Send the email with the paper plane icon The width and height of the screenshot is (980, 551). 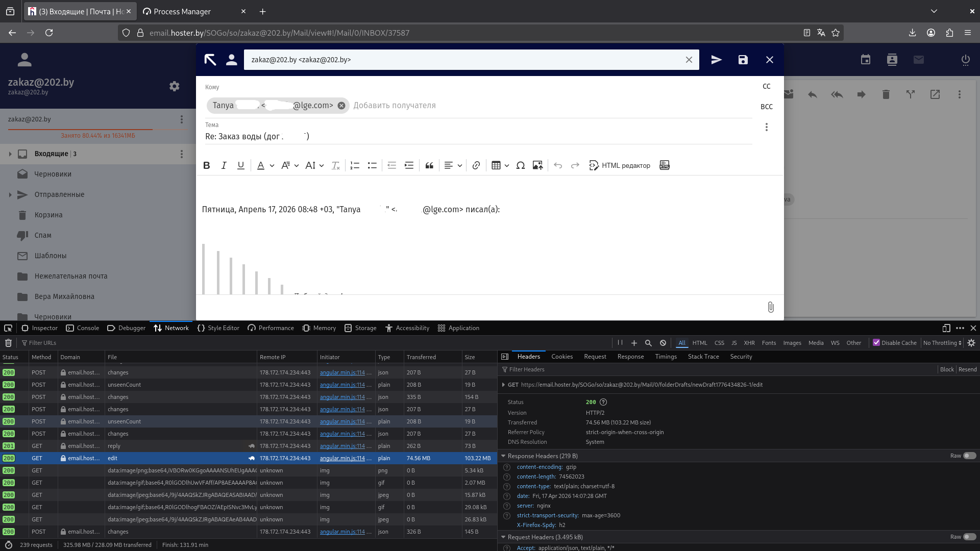716,60
